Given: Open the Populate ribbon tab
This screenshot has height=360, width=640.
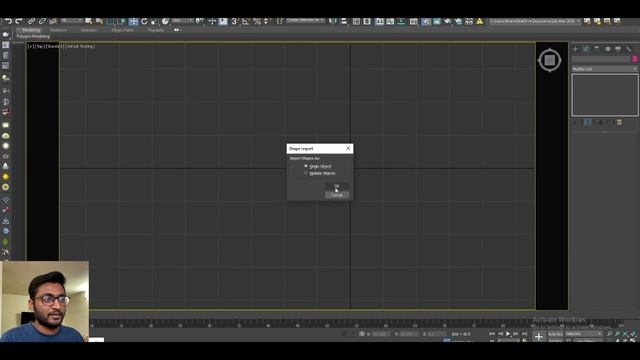Looking at the screenshot, I should click(x=156, y=30).
